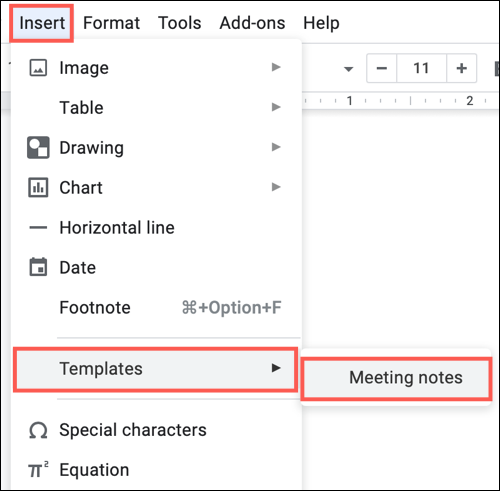500x491 pixels.
Task: Expand the Drawing submenu arrow
Action: pyautogui.click(x=276, y=147)
